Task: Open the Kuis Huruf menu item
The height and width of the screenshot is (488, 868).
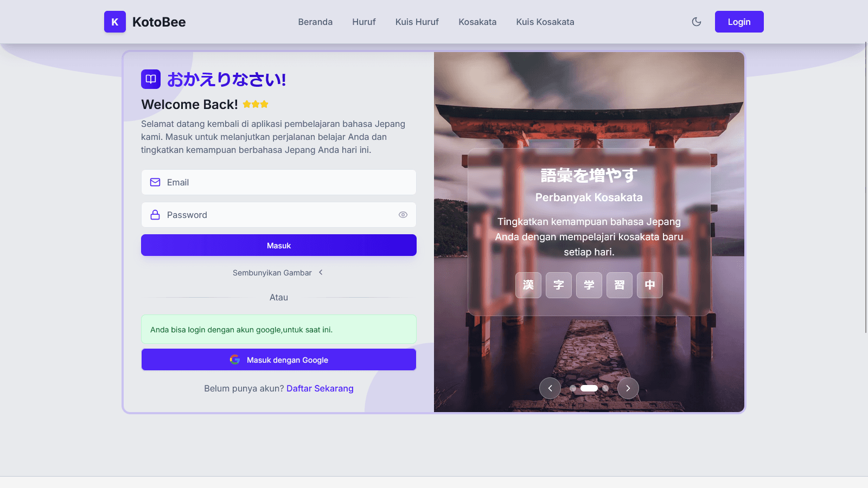Action: pyautogui.click(x=417, y=22)
